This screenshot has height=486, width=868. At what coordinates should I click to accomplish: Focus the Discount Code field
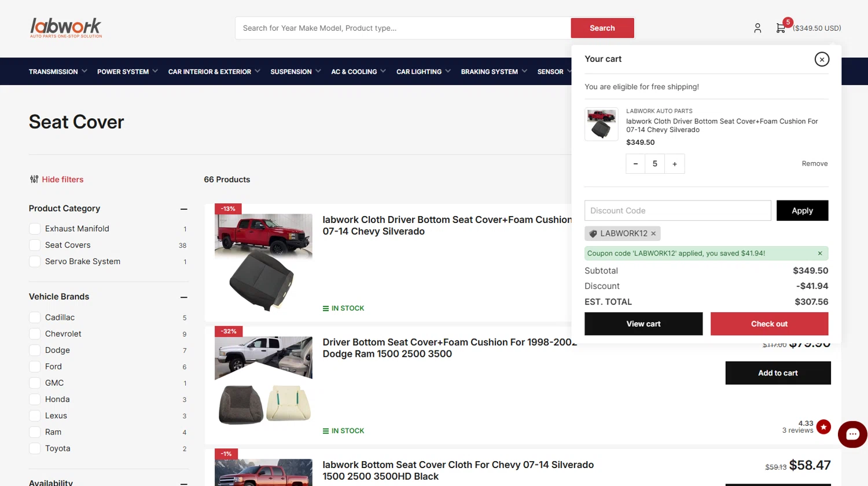pos(678,211)
